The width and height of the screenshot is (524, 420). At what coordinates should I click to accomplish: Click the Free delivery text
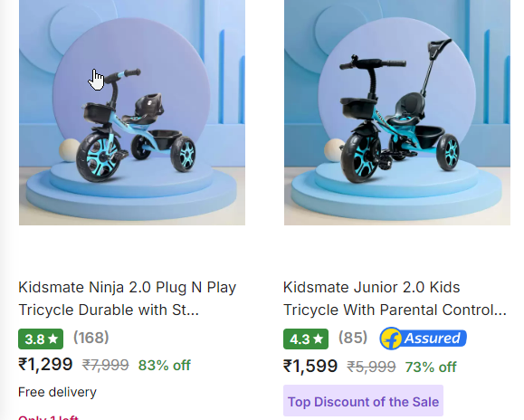click(x=58, y=392)
